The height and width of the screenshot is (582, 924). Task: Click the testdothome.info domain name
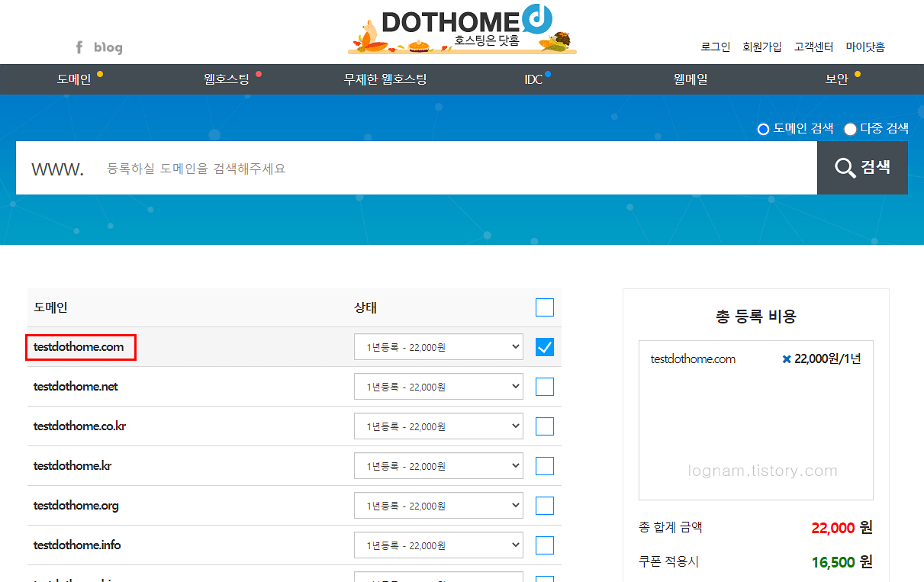tap(77, 545)
